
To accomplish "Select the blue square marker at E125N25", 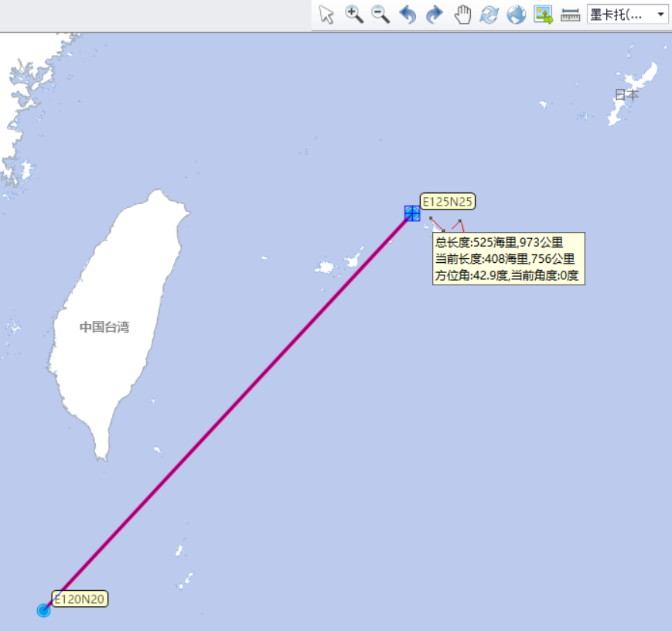I will (412, 213).
